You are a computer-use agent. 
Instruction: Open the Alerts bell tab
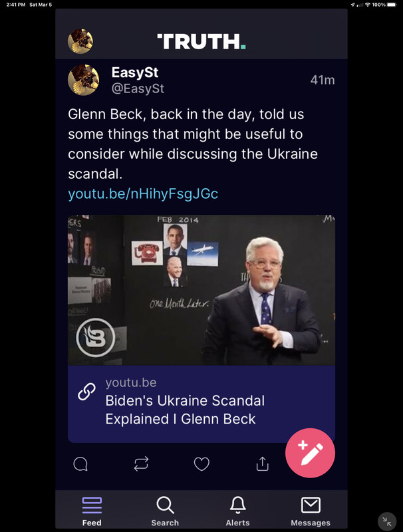pos(238,511)
